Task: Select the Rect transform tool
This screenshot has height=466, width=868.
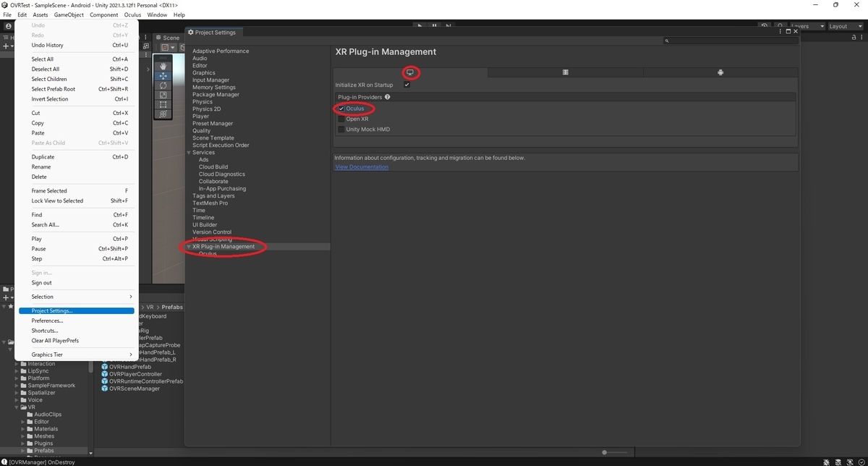Action: 163,104
